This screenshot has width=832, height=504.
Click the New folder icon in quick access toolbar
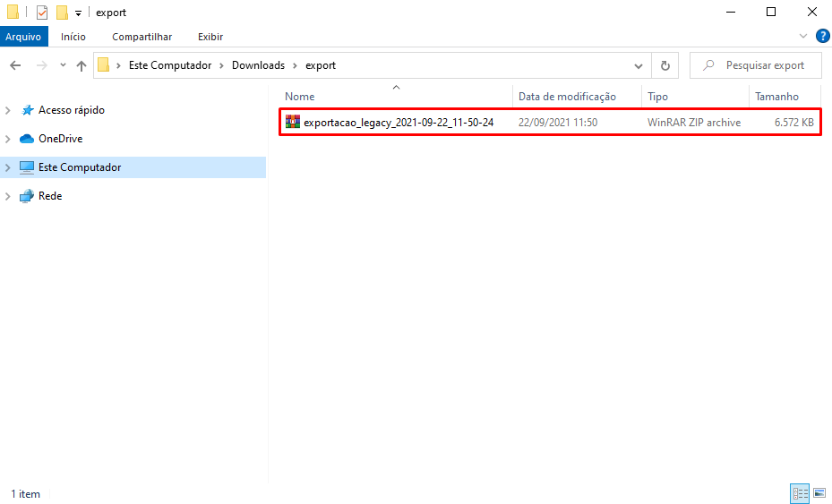coord(62,13)
